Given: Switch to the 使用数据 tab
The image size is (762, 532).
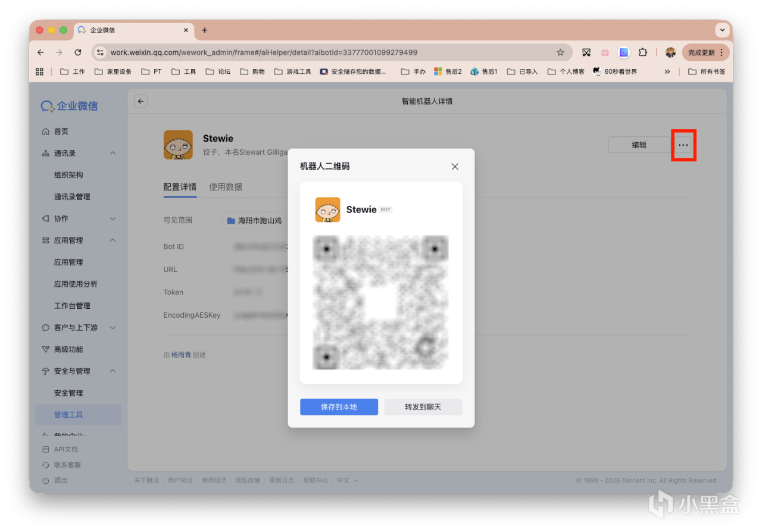Looking at the screenshot, I should [x=226, y=187].
